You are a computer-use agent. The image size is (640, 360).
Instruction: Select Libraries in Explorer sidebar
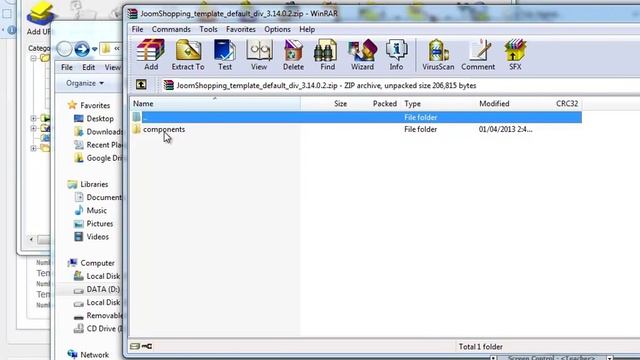click(x=94, y=184)
